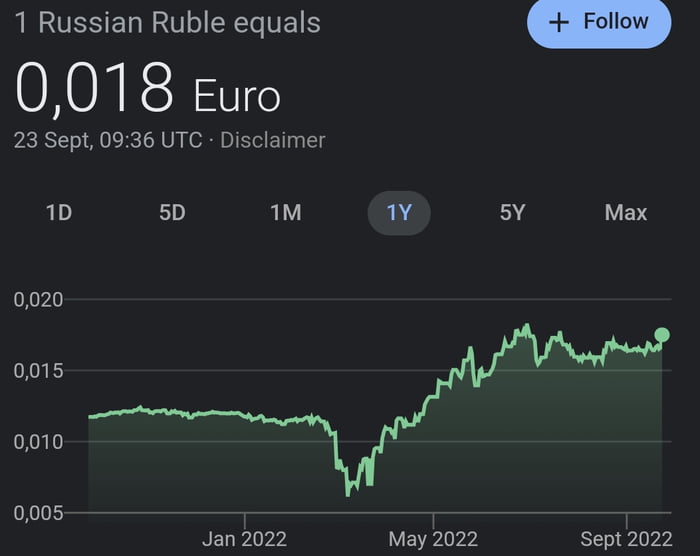Click the Jan 2022 axis label
Viewport: 700px width, 556px height.
click(x=244, y=539)
